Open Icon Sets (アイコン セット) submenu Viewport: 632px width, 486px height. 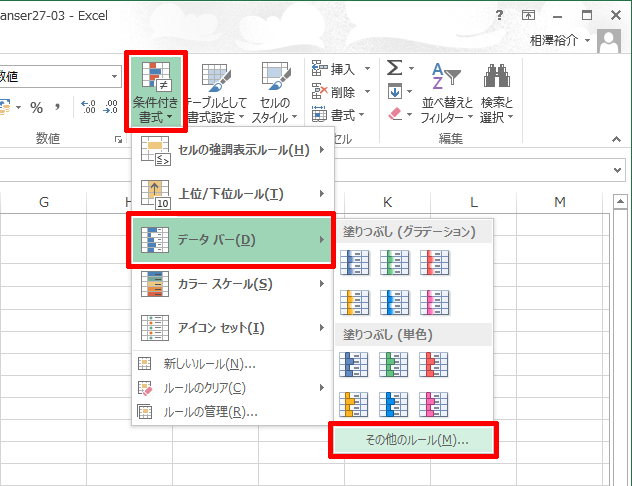point(233,328)
